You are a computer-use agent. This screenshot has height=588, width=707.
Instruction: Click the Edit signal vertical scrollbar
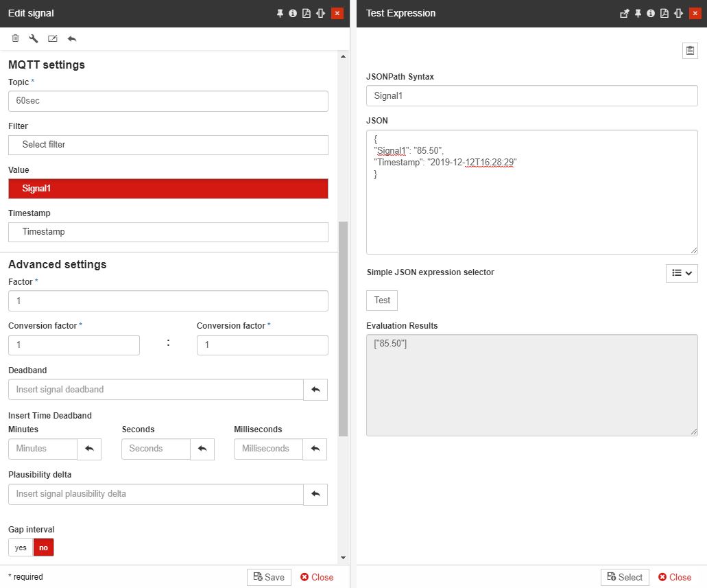click(x=343, y=329)
